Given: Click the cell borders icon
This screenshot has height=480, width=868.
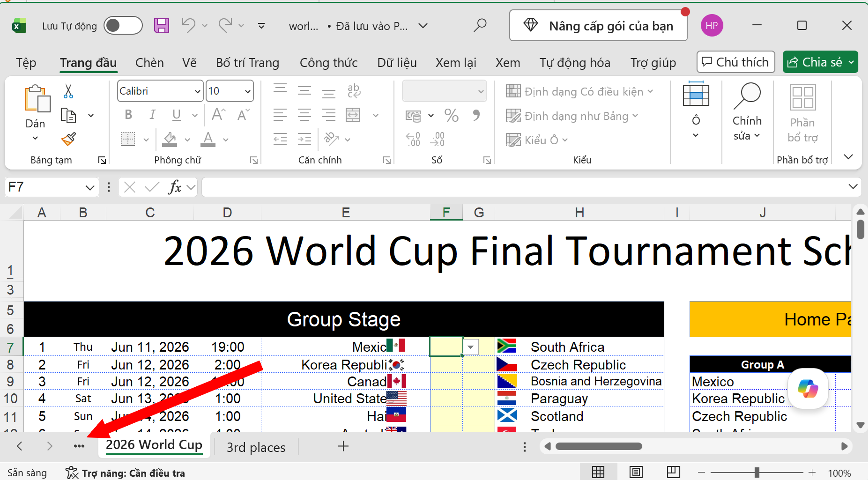Looking at the screenshot, I should [x=128, y=139].
